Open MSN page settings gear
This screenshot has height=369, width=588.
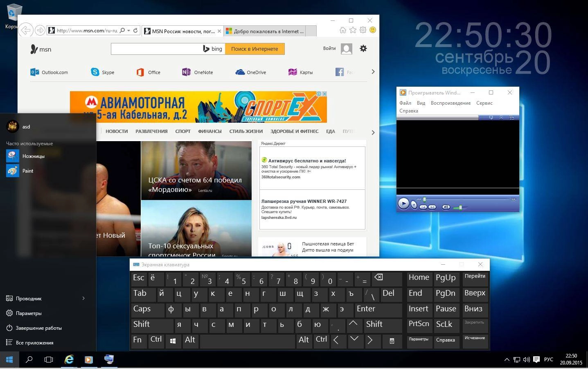click(363, 48)
